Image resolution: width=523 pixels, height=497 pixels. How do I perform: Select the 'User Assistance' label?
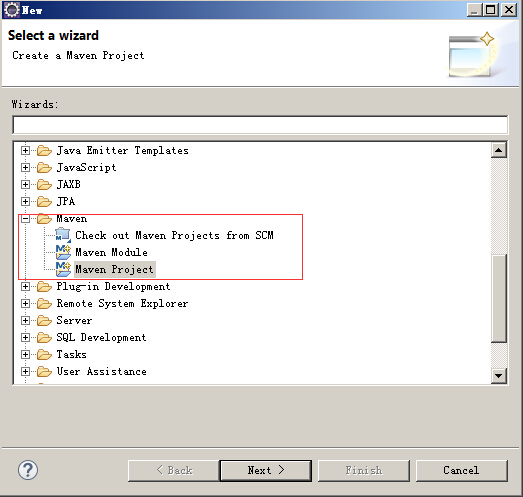pyautogui.click(x=102, y=372)
